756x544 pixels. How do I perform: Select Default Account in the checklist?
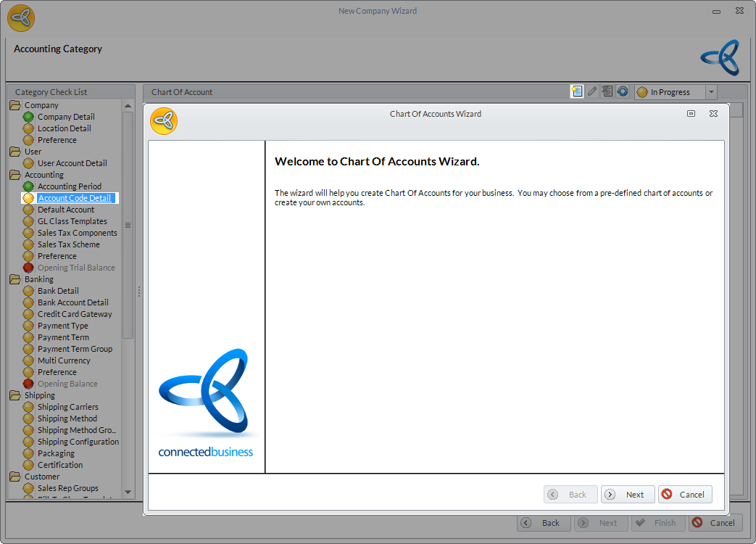66,210
